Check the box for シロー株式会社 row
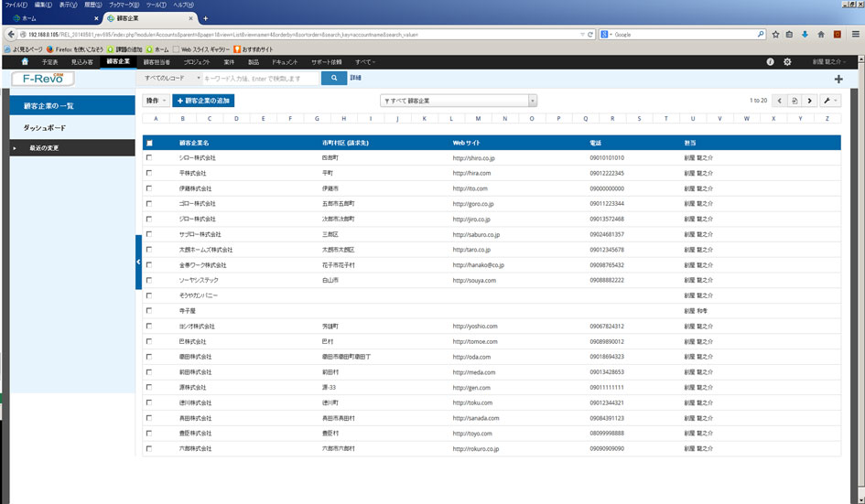The width and height of the screenshot is (865, 504). click(149, 157)
